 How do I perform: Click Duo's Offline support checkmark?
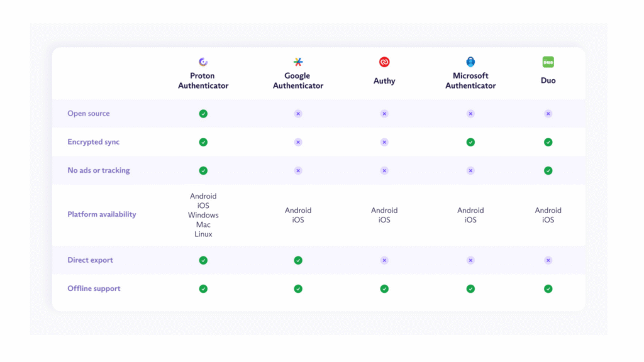point(548,289)
